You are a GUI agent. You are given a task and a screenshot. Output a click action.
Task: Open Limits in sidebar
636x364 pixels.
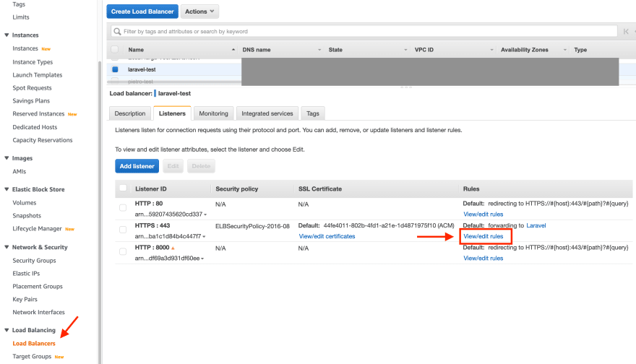pos(21,17)
